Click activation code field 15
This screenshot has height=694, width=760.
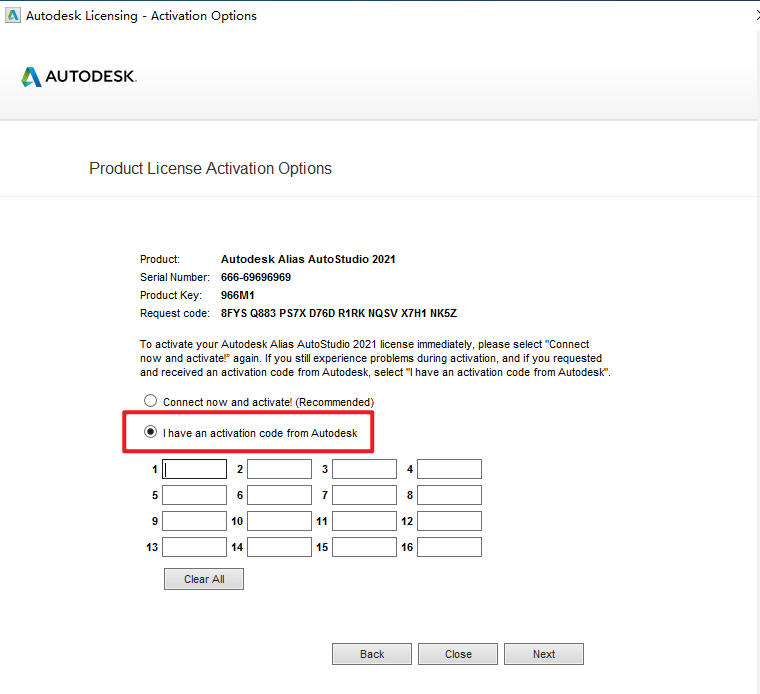point(364,547)
